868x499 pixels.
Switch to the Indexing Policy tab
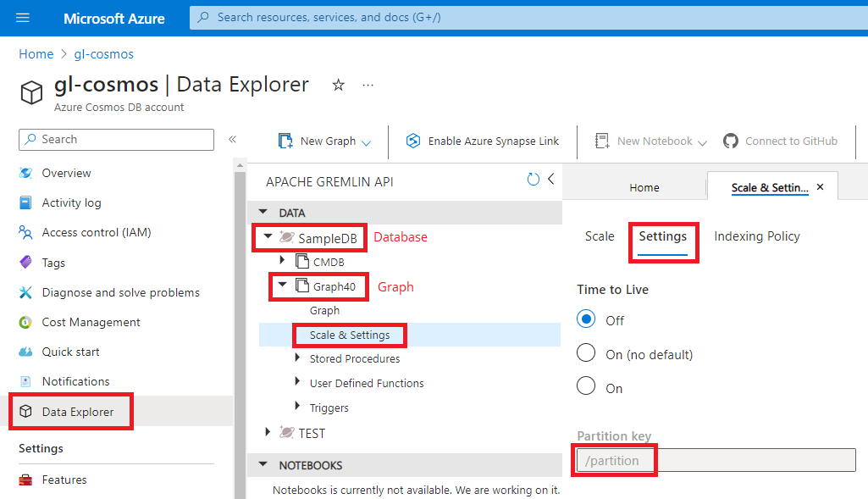point(756,236)
